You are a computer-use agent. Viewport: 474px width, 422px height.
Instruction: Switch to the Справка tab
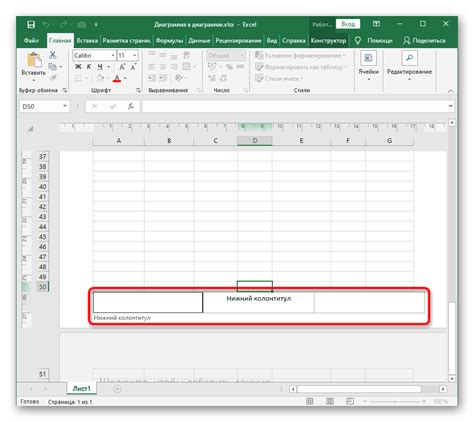point(294,41)
